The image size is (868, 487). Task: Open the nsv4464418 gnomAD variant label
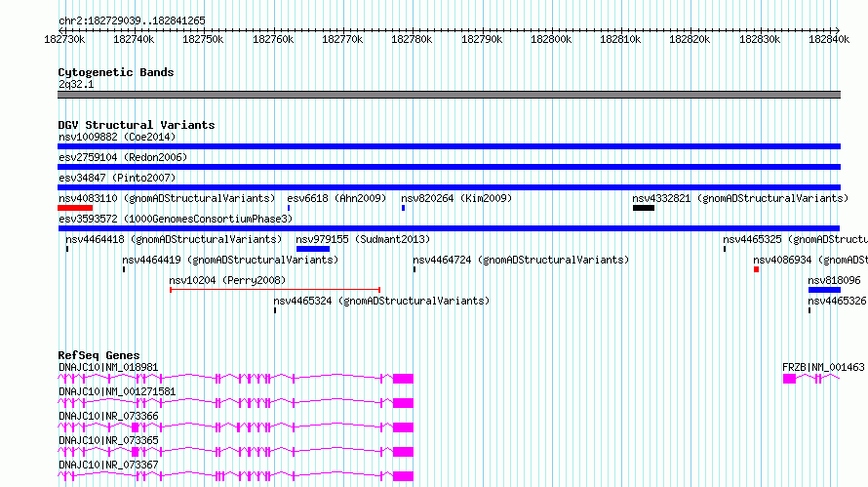pyautogui.click(x=174, y=239)
